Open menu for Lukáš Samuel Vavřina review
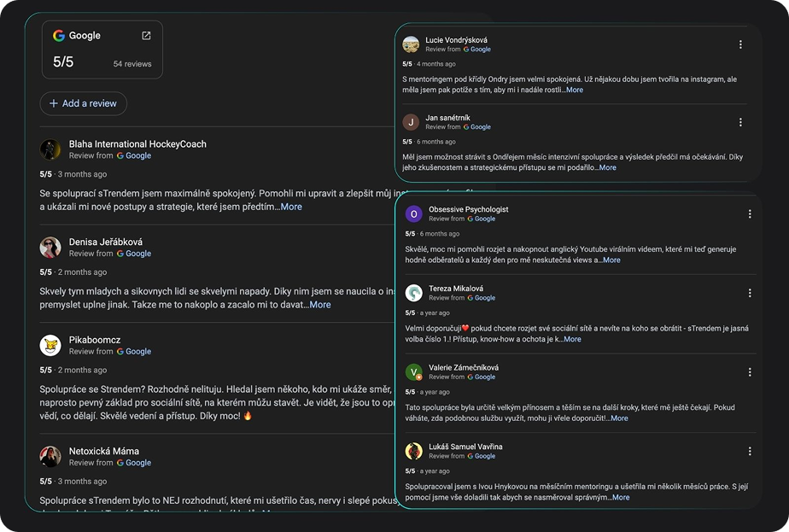Image resolution: width=789 pixels, height=532 pixels. [x=750, y=451]
